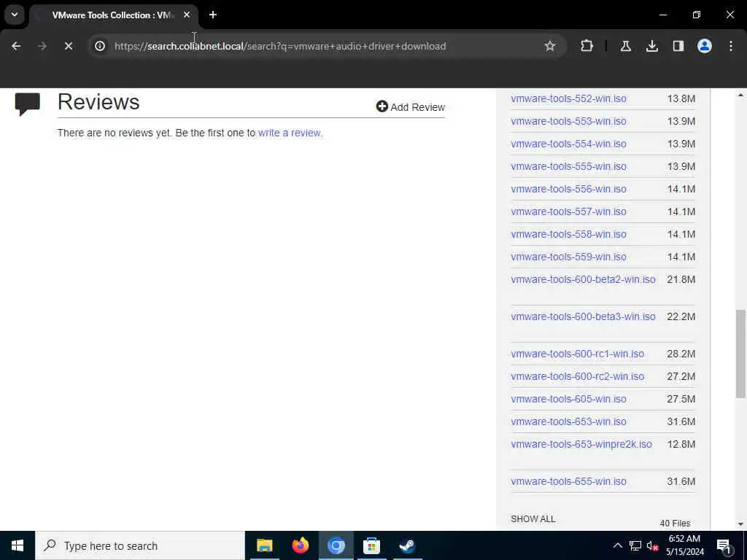
Task: Click the forward navigation arrow
Action: (x=42, y=46)
